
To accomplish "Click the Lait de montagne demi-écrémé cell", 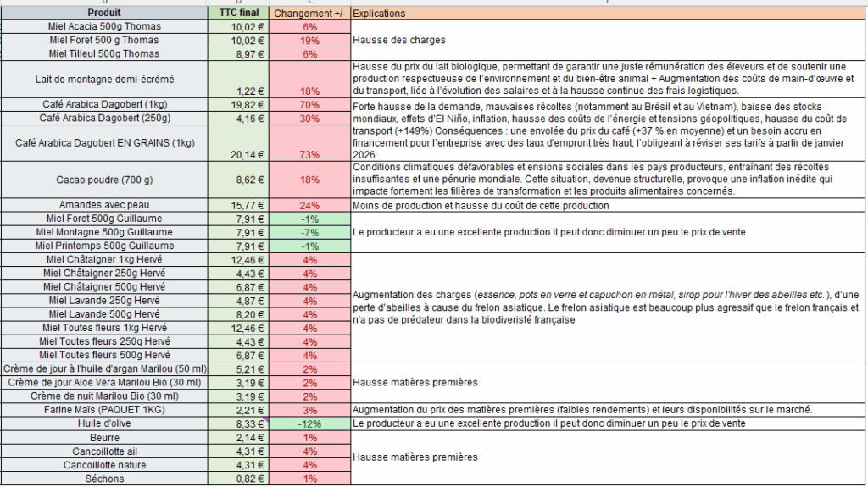I will coord(104,79).
